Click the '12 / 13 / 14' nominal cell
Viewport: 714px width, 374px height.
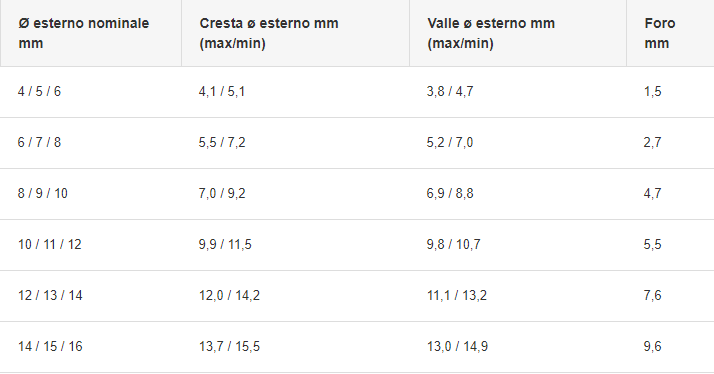point(50,296)
